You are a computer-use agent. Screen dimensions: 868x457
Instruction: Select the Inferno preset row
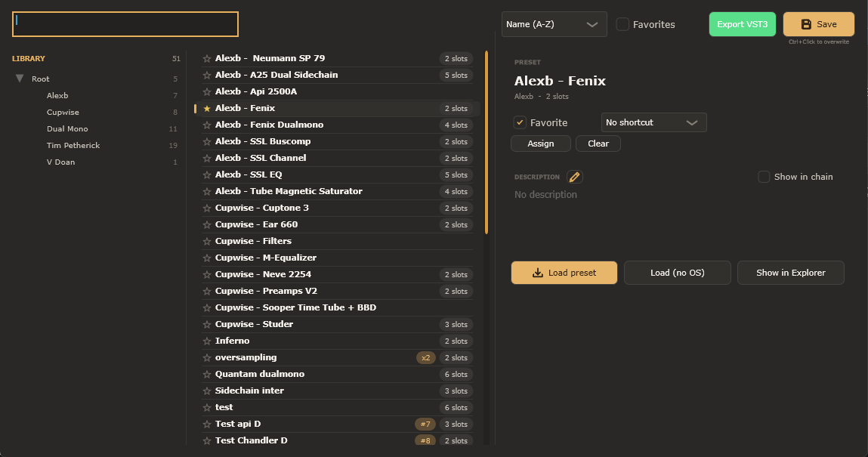337,341
